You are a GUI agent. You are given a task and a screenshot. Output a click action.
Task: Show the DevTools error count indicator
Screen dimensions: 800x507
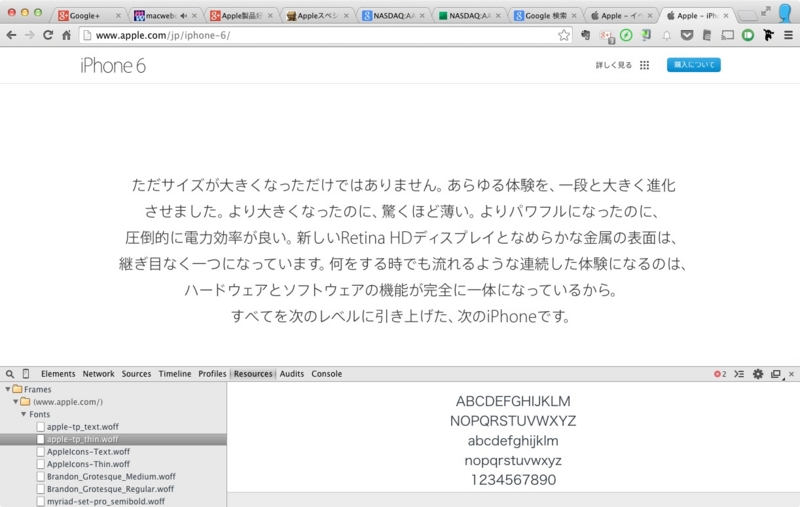click(x=720, y=374)
